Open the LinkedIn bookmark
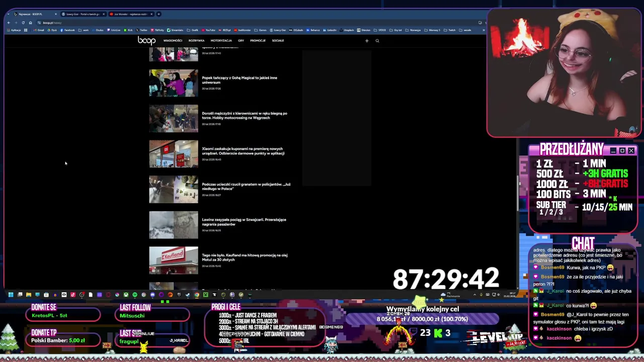 [x=330, y=30]
